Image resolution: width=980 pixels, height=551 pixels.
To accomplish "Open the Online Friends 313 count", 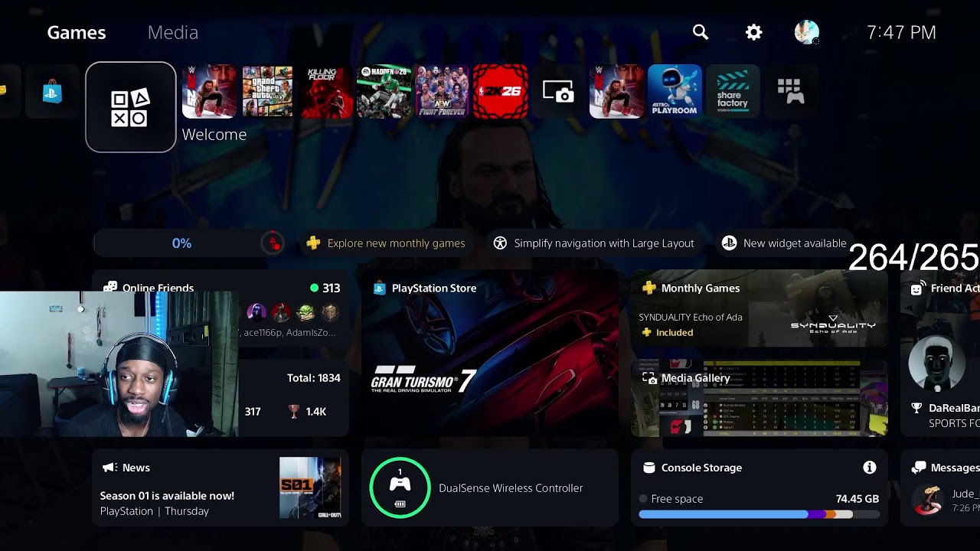I will tap(325, 289).
